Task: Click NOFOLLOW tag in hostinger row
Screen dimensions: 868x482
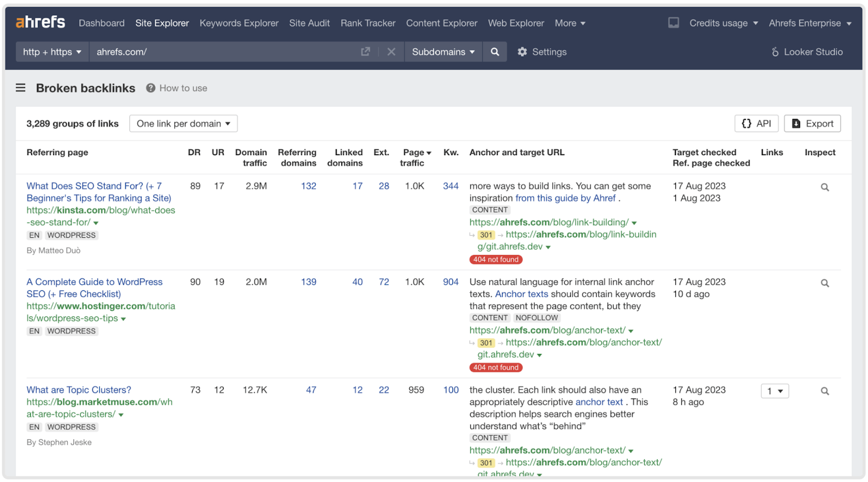Action: [x=537, y=318]
